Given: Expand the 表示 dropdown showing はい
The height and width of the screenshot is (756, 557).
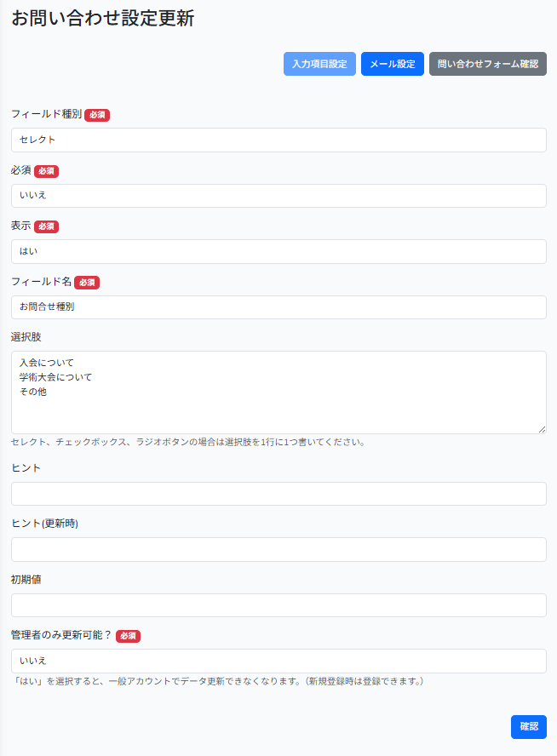Looking at the screenshot, I should [x=278, y=251].
